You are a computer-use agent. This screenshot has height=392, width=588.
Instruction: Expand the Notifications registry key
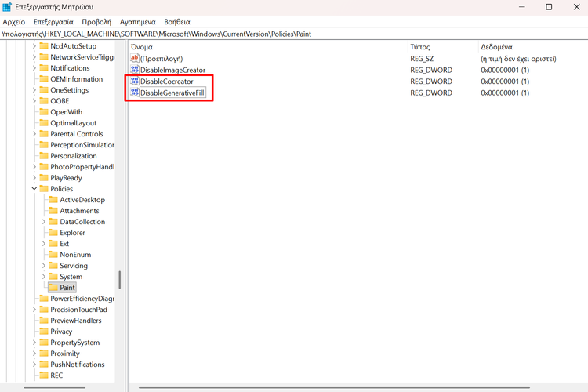34,68
